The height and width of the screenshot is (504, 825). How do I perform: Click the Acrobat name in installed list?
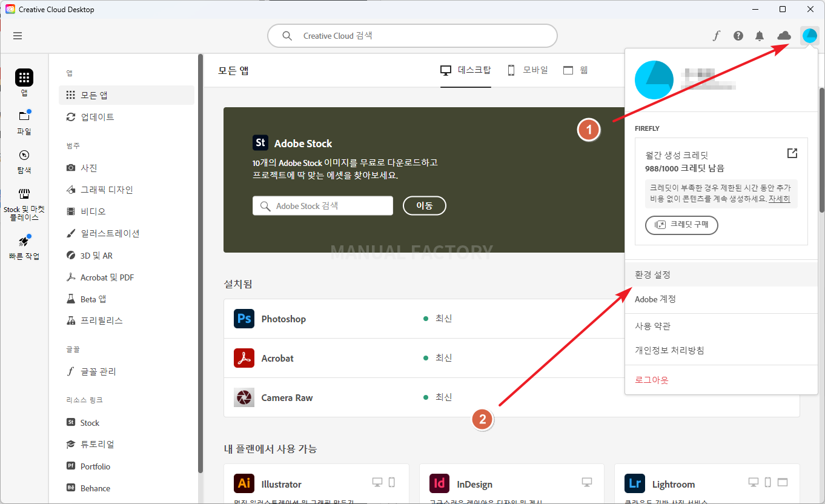[x=277, y=358]
